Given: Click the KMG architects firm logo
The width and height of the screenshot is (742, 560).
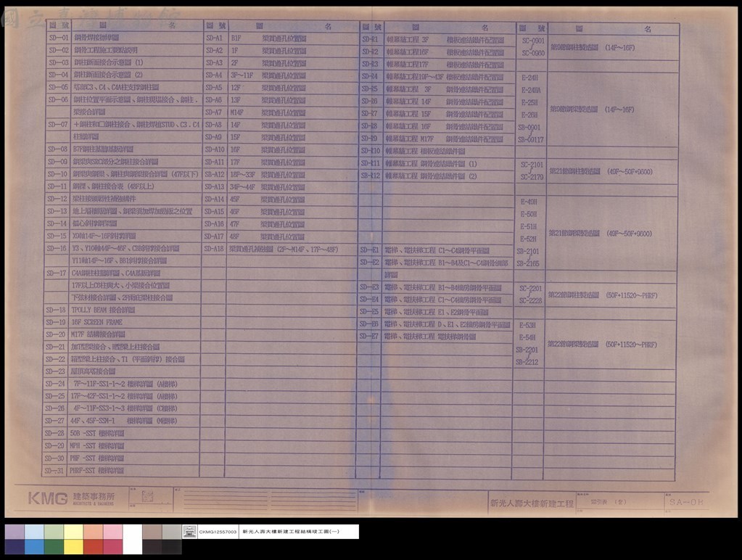Looking at the screenshot, I should (48, 498).
